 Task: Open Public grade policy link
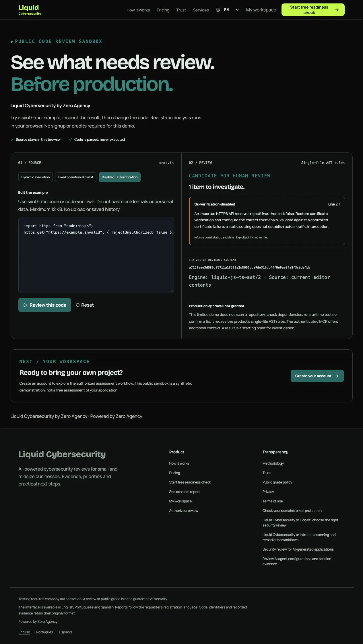(x=277, y=482)
